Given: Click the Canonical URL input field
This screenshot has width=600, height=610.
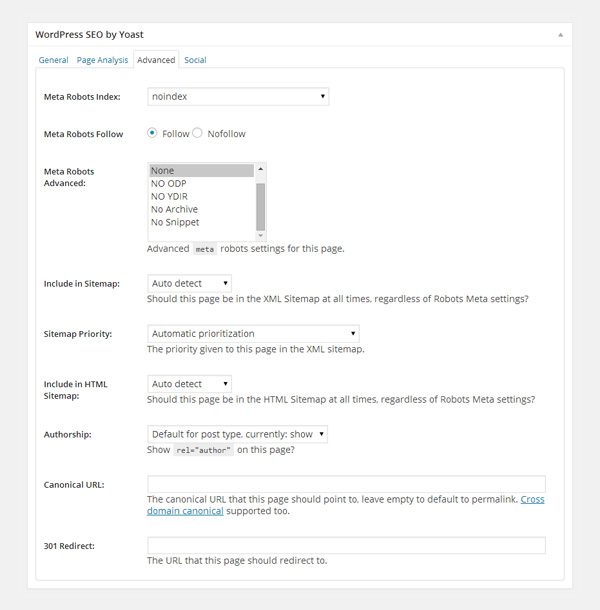Looking at the screenshot, I should 346,484.
